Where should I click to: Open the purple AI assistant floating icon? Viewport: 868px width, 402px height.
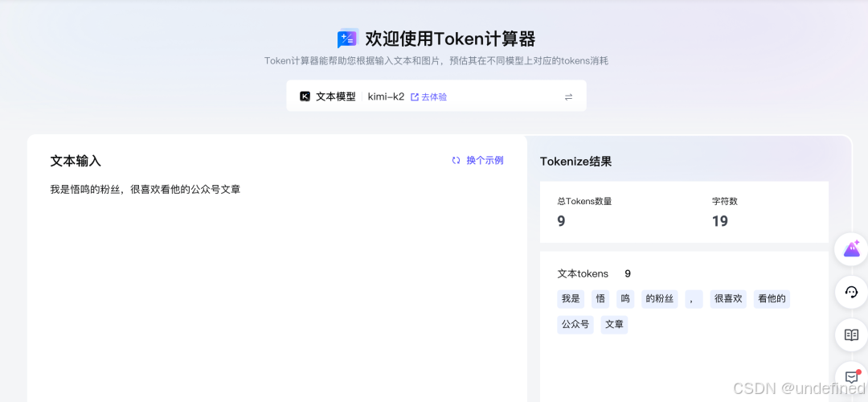tap(851, 249)
